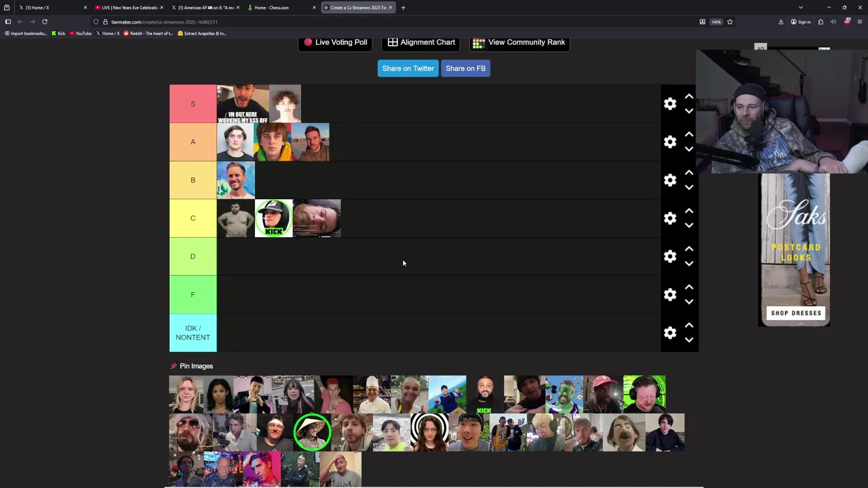Viewport: 868px width, 488px height.
Task: Select the KICK logo image in C tier
Action: pyautogui.click(x=273, y=218)
